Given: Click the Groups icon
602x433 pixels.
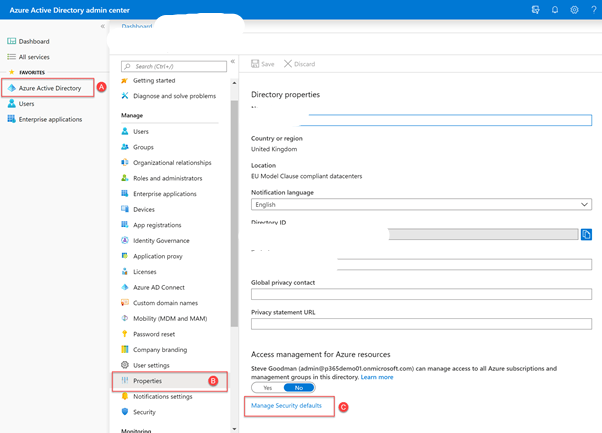Looking at the screenshot, I should (125, 147).
